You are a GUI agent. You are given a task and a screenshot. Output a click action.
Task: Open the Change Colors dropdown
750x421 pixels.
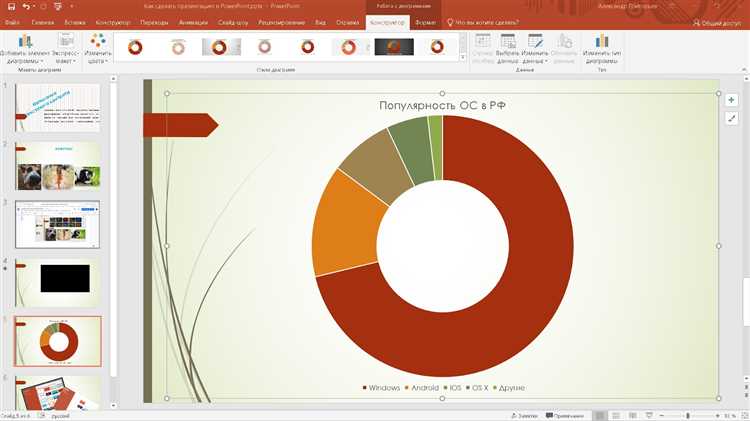coord(98,49)
